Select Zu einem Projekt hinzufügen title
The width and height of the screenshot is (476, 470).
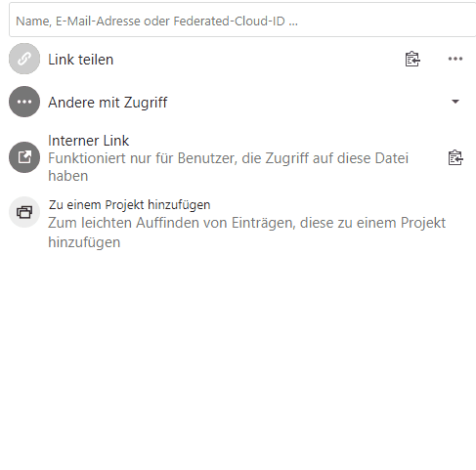click(x=130, y=205)
